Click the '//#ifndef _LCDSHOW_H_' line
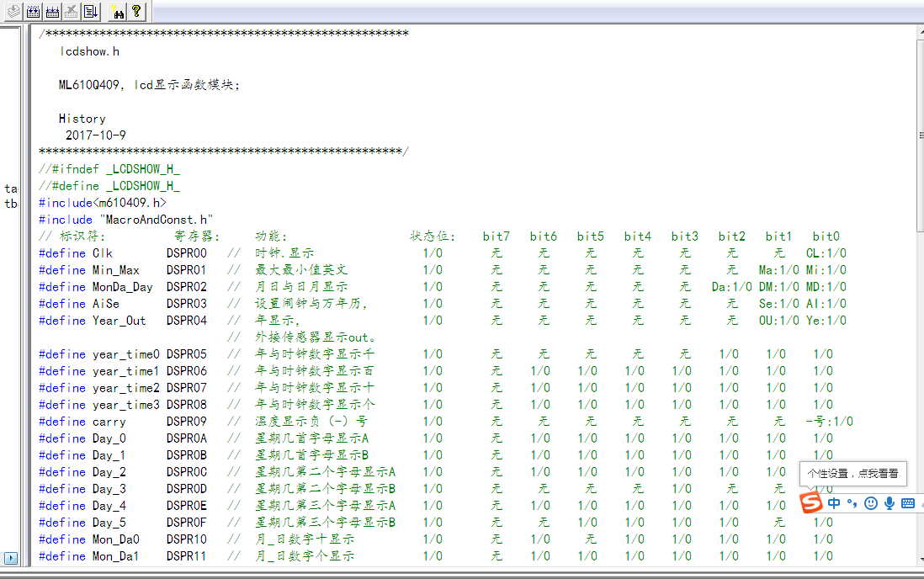Viewport: 924px width, 579px height. [x=109, y=169]
